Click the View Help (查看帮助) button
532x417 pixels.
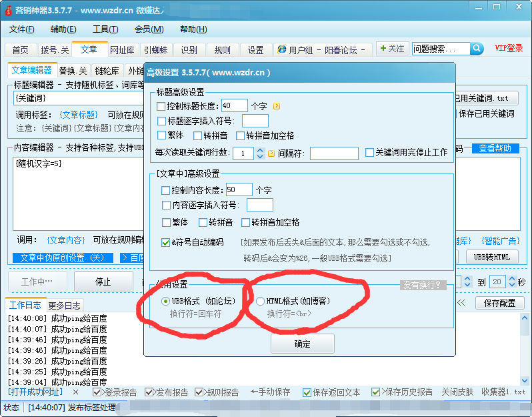[x=495, y=148]
